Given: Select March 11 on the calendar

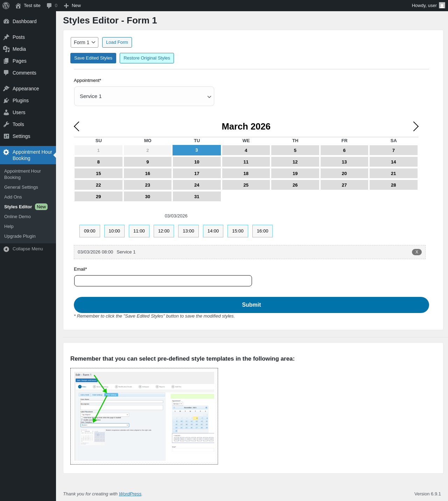Looking at the screenshot, I should tap(246, 162).
